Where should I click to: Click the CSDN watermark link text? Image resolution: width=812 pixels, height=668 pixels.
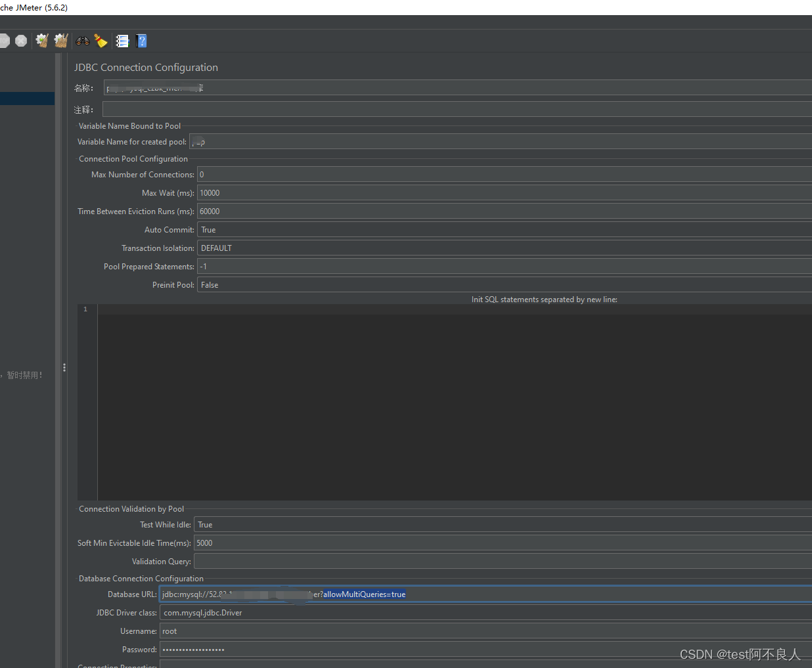click(740, 654)
